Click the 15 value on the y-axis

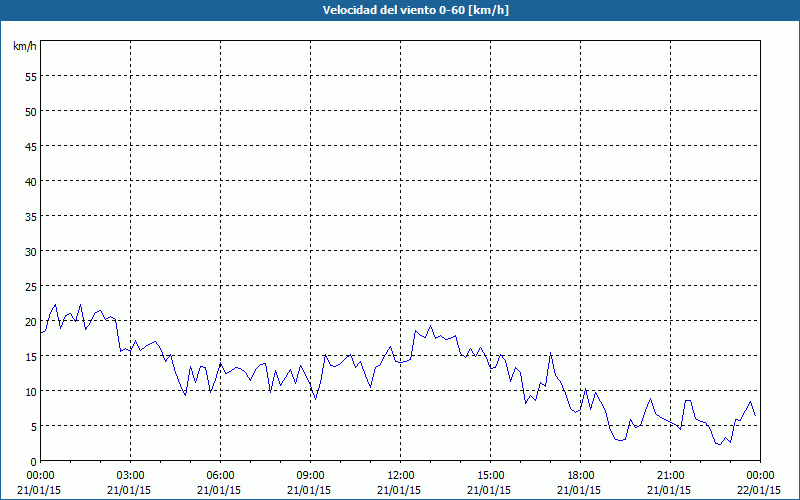point(31,357)
